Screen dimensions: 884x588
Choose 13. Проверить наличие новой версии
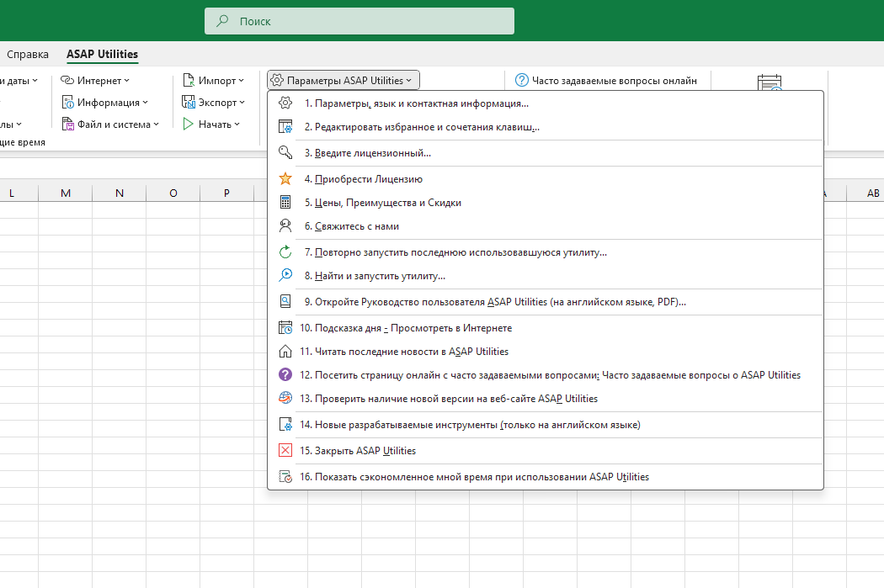(546, 398)
